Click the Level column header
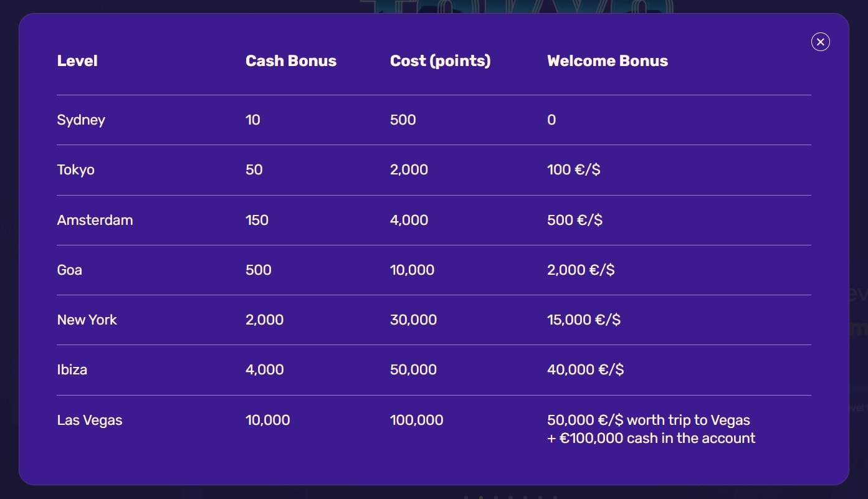Viewport: 868px width, 499px height. [x=77, y=61]
